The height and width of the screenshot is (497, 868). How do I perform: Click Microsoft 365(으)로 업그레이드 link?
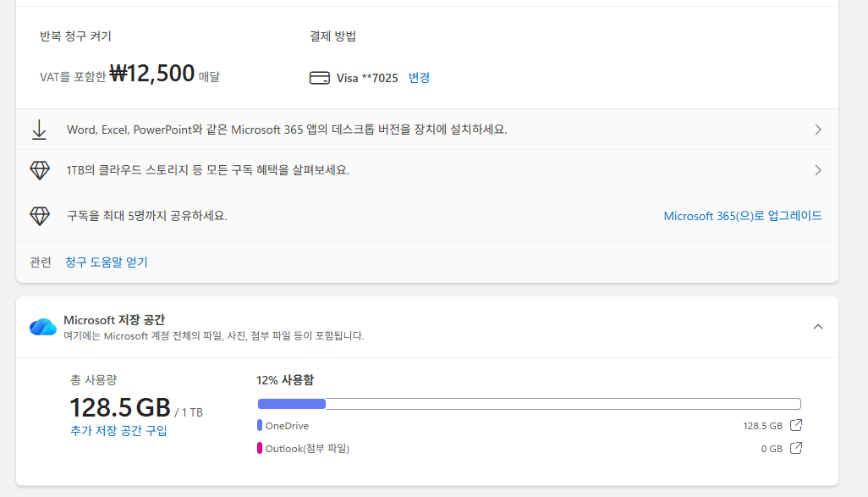click(742, 216)
